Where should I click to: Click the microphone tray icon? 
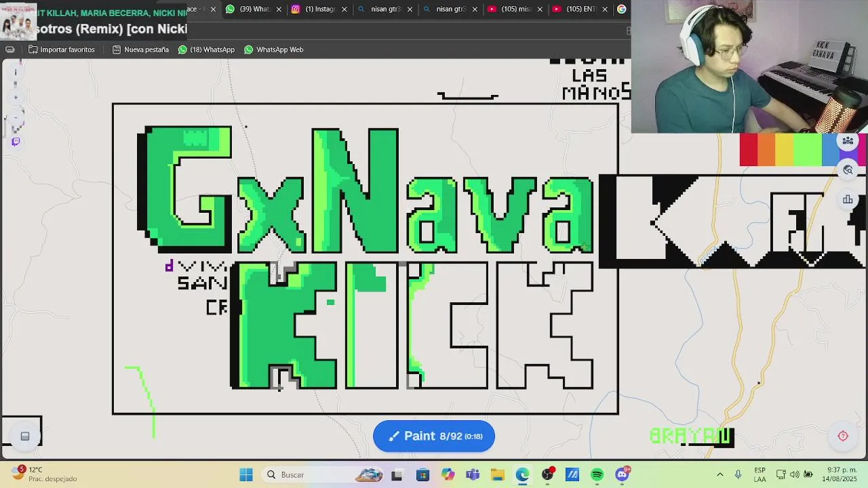click(x=738, y=474)
